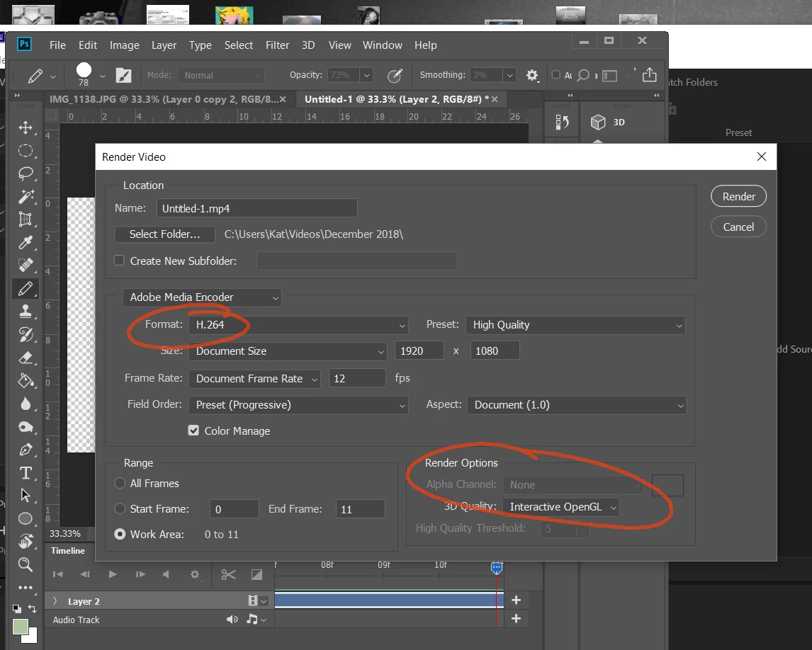The image size is (812, 650).
Task: Toggle pressure for opacity icon
Action: tap(395, 76)
